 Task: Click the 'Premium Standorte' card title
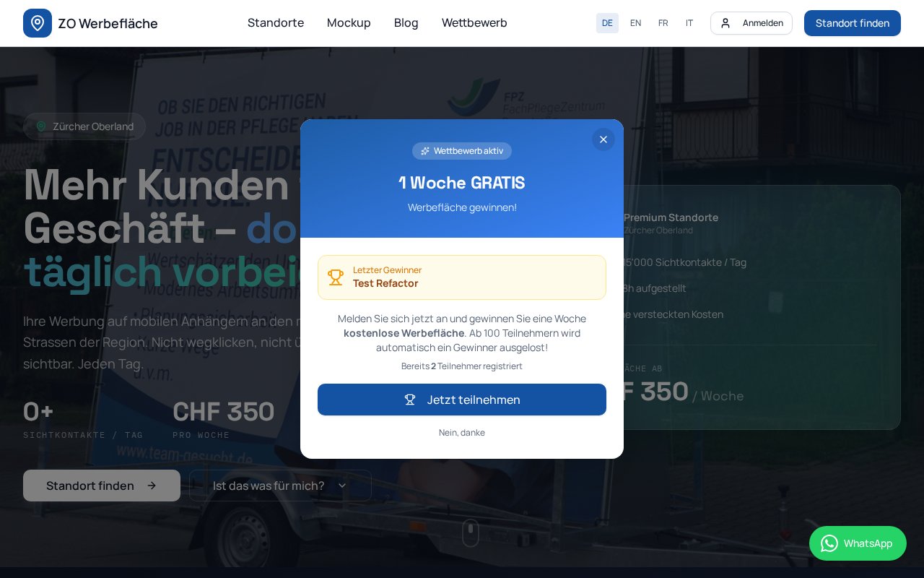671,217
